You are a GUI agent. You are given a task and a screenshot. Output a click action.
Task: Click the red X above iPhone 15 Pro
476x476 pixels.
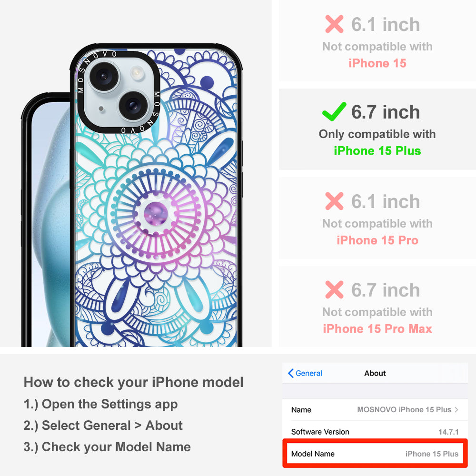click(x=334, y=201)
